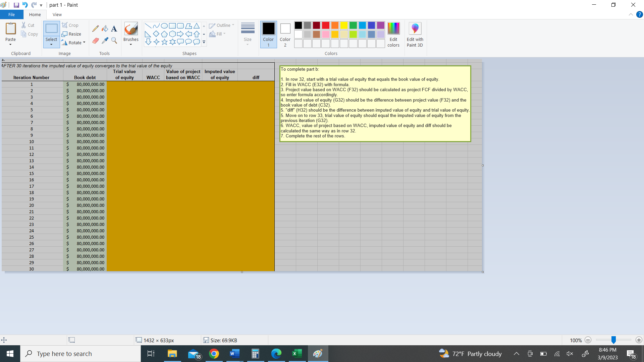Activate the Magnifier tool
The width and height of the screenshot is (644, 362).
(114, 41)
